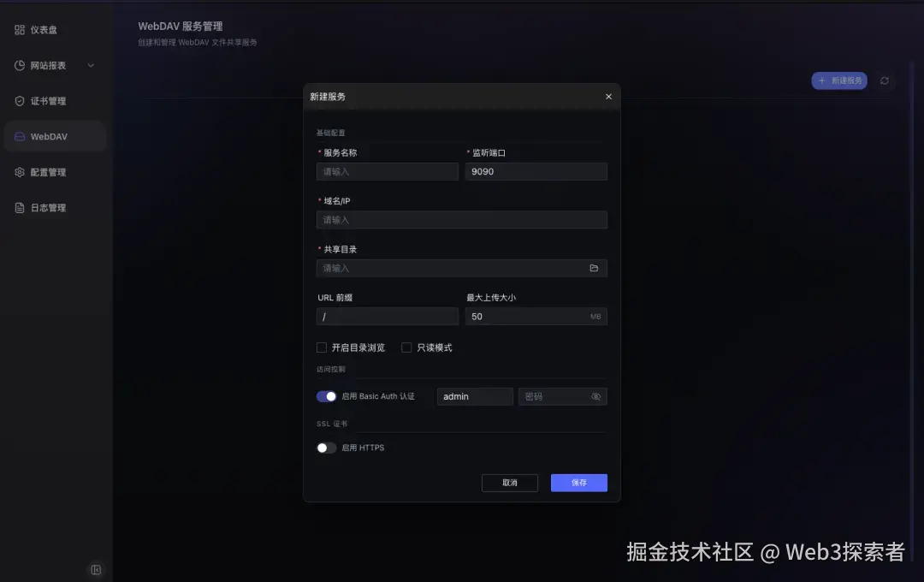Image resolution: width=924 pixels, height=582 pixels.
Task: Disable the Basic Auth toggle
Action: [x=327, y=396]
